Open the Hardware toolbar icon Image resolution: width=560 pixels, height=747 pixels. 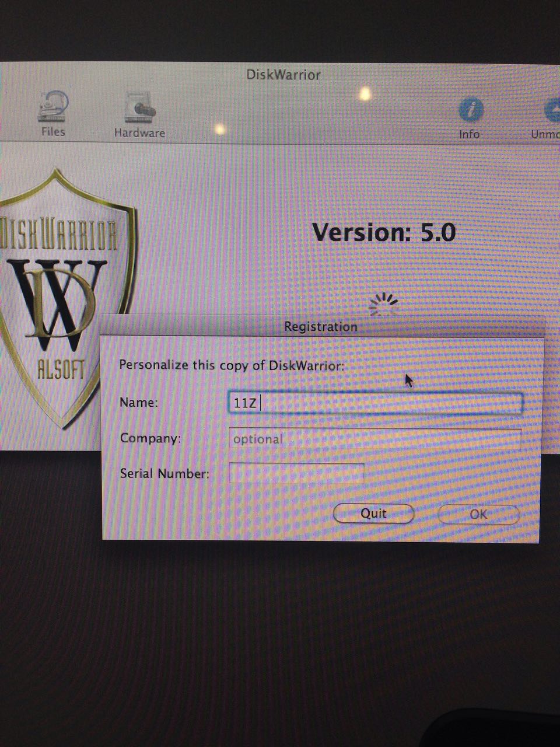[139, 115]
